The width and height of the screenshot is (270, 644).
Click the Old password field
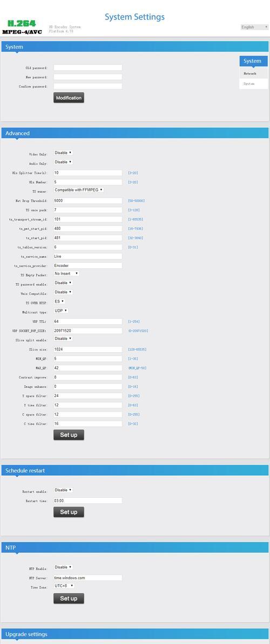click(87, 68)
